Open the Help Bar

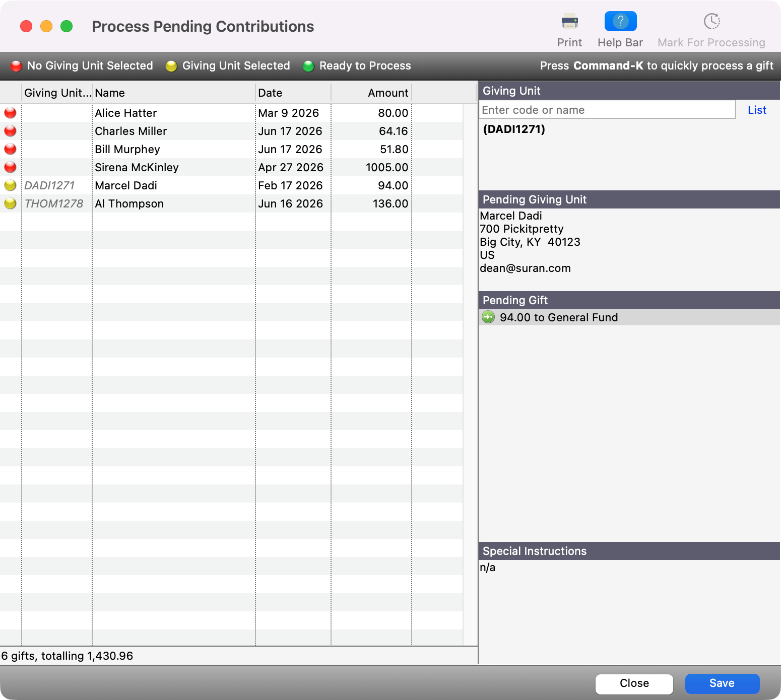tap(620, 21)
